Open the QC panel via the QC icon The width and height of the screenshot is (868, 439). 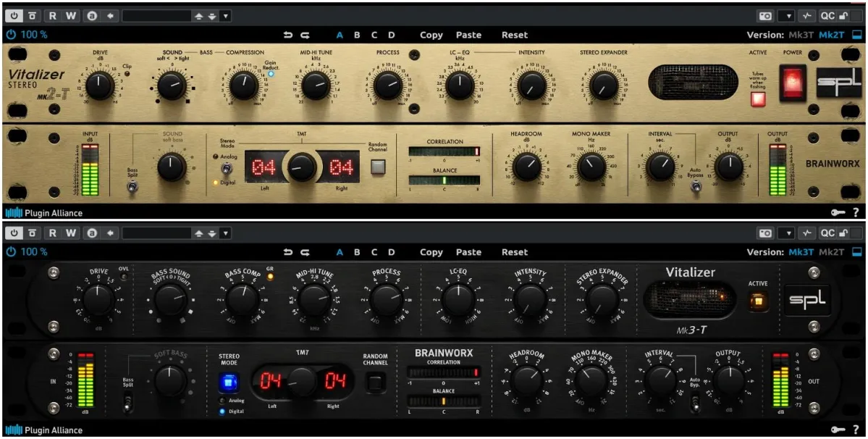coord(827,14)
